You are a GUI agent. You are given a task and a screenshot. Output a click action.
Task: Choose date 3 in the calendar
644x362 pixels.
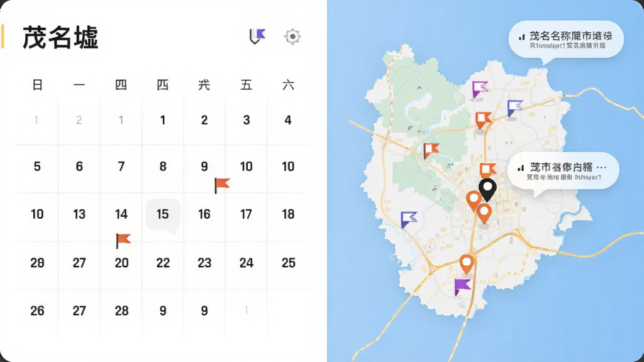(247, 120)
